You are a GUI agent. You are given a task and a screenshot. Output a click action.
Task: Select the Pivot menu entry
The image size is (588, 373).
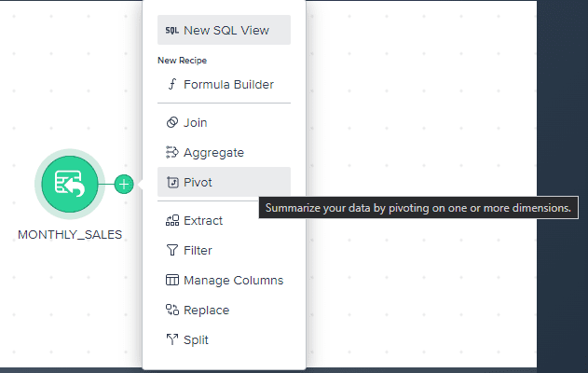pos(224,182)
